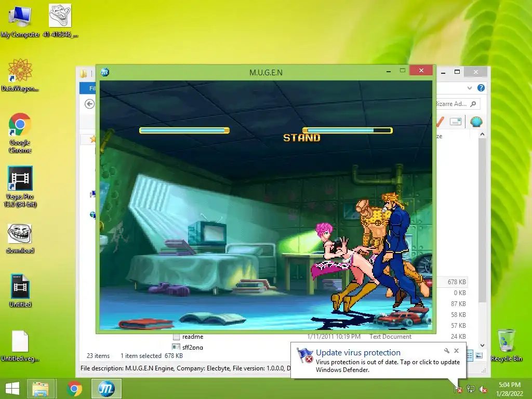
Task: Click the 0 KB size cell
Action: (460, 293)
